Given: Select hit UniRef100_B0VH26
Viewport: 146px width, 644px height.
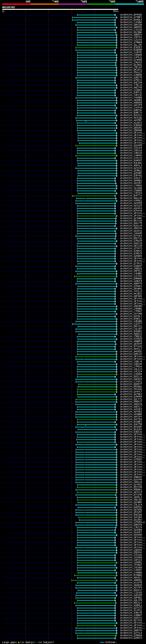Looking at the screenshot, I should pyautogui.click(x=131, y=15).
